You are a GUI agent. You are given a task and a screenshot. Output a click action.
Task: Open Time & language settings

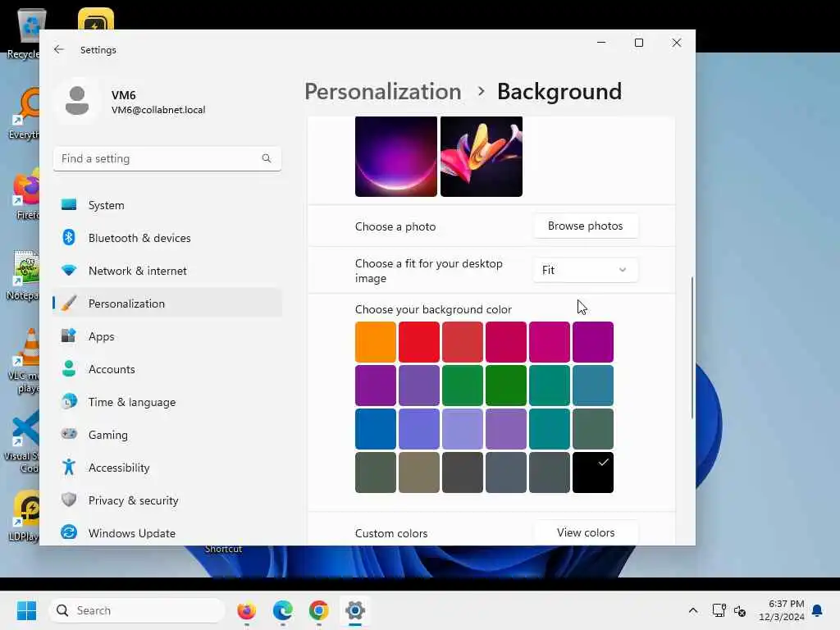[x=167, y=401]
